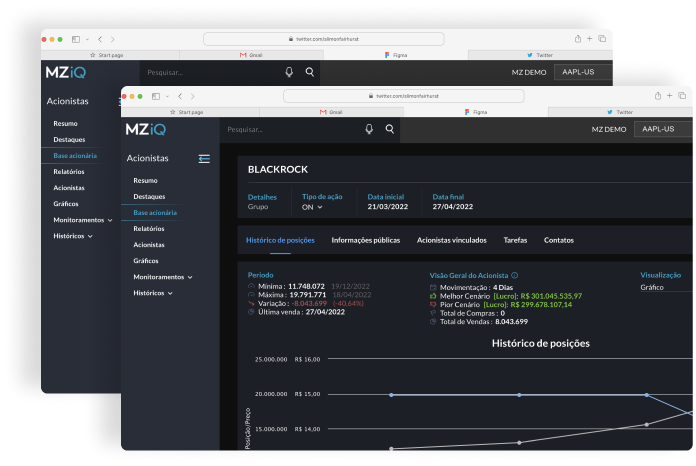Screen dimensions: 696x466
Task: Click the front browser address bar
Action: (x=404, y=96)
